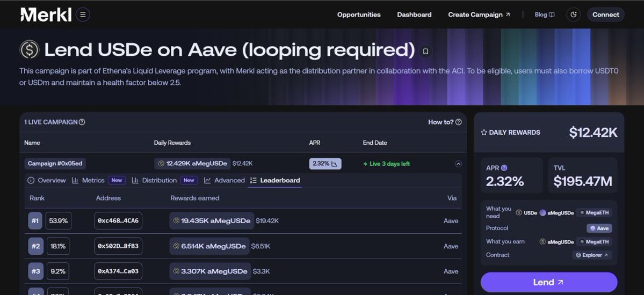Image resolution: width=644 pixels, height=295 pixels.
Task: Click the star icon beside DAILY REWARDS
Action: click(x=484, y=132)
